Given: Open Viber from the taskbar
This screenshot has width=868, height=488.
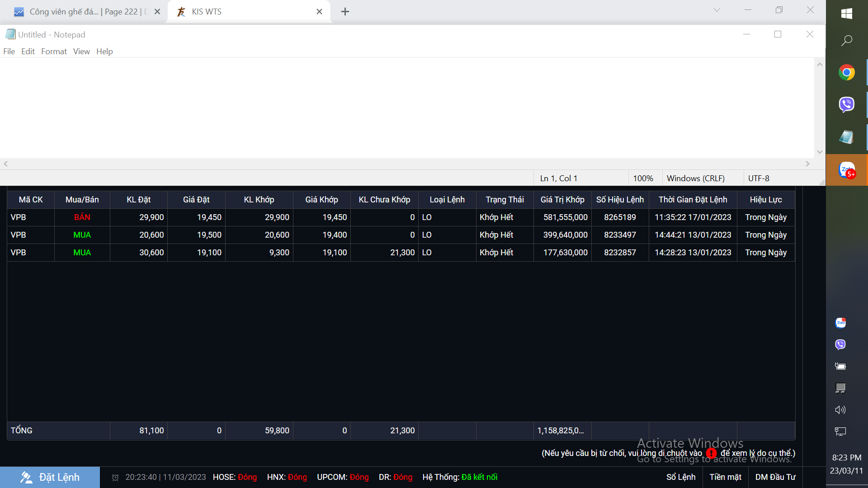Looking at the screenshot, I should point(846,104).
